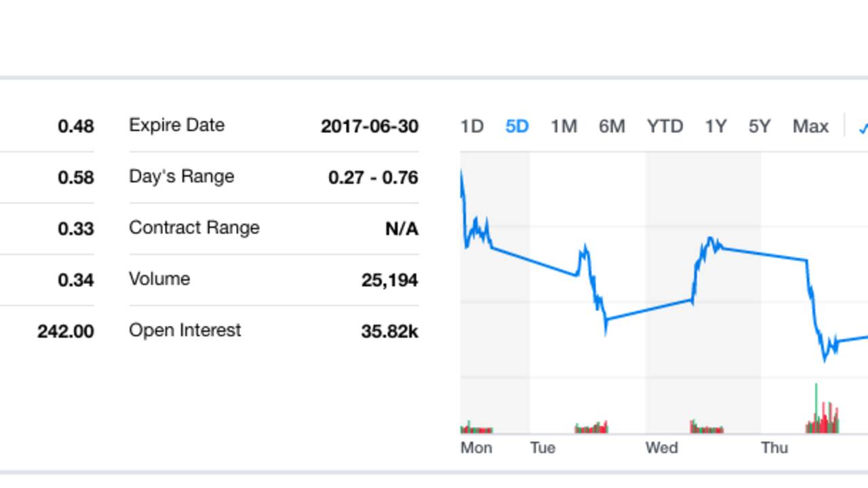Click the 2017-06-30 expire date value
Image resolution: width=868 pixels, height=488 pixels.
[x=370, y=127]
